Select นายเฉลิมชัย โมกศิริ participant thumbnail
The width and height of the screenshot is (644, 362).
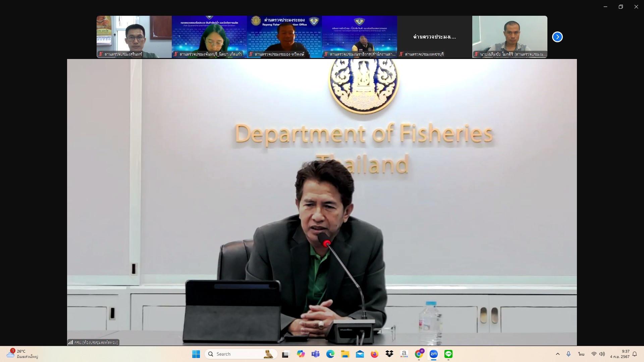[510, 37]
